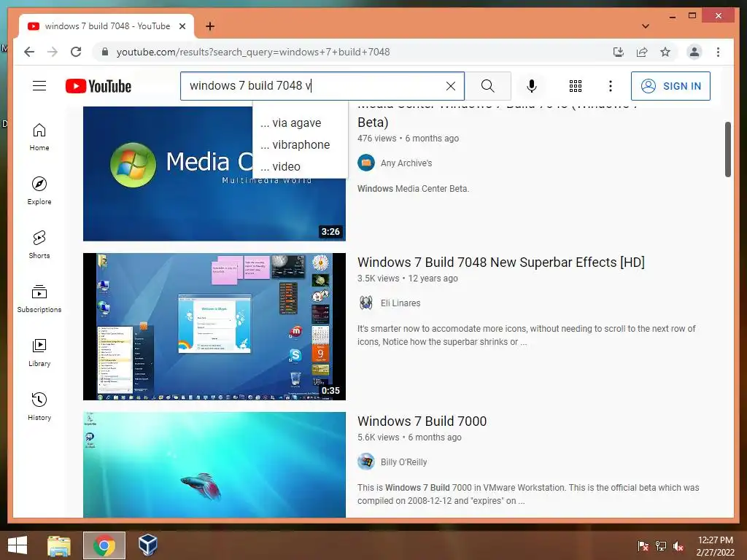Open the network tray icon
This screenshot has height=560, width=747.
coord(661,546)
